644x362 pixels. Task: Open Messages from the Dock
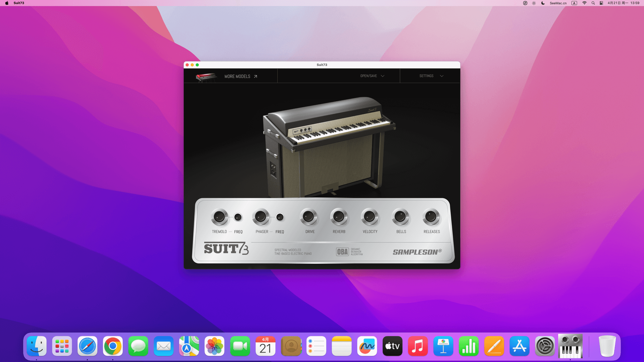coord(138,346)
